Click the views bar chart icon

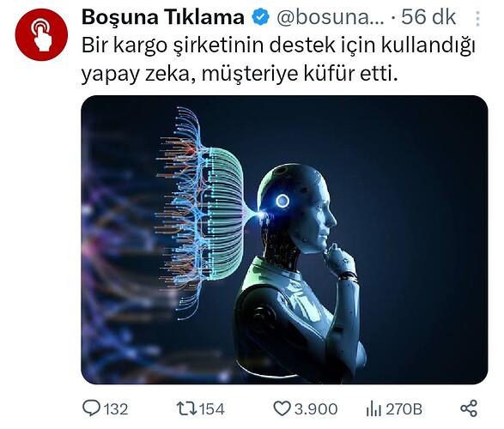(373, 408)
